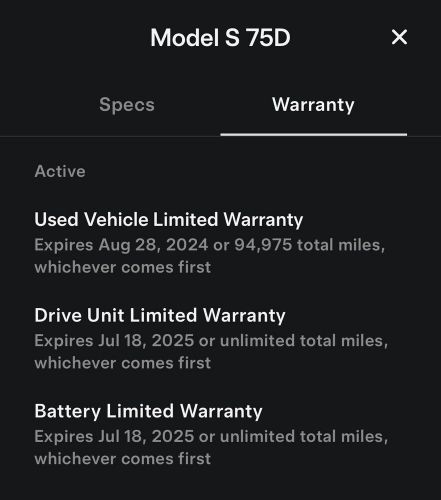The width and height of the screenshot is (441, 500).
Task: Click 'whichever comes first' under Drive Unit warranty
Action: [x=123, y=363]
